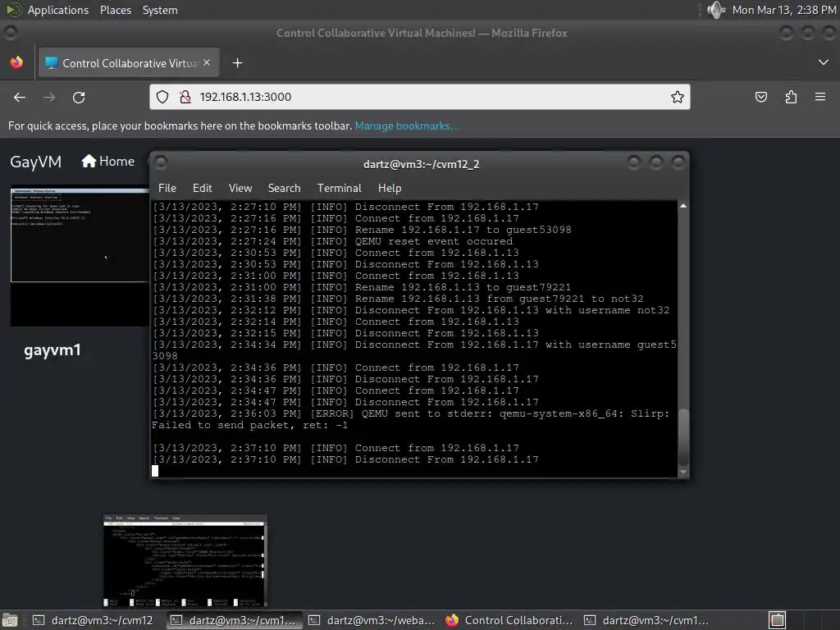Open the terminal View menu
The width and height of the screenshot is (840, 630).
(240, 188)
